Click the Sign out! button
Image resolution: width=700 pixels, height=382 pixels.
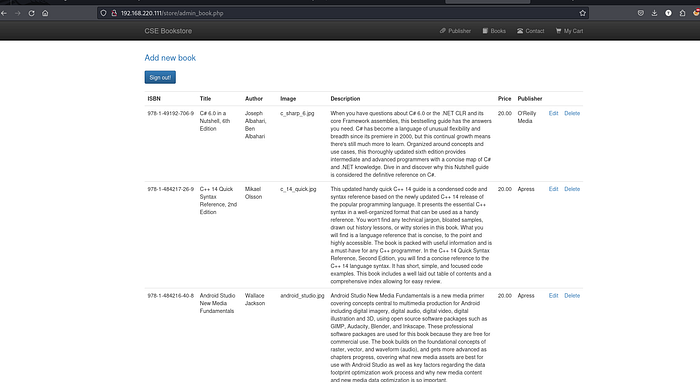(x=160, y=77)
